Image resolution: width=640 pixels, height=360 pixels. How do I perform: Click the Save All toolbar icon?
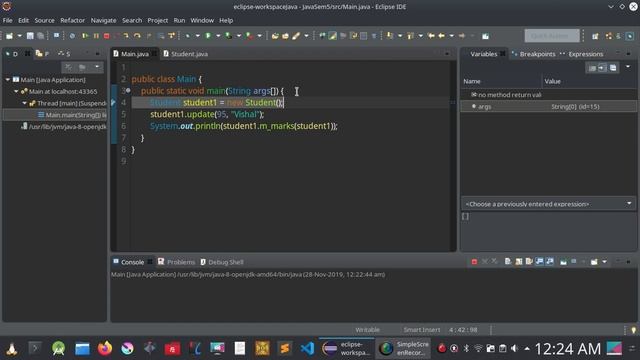tap(40, 36)
